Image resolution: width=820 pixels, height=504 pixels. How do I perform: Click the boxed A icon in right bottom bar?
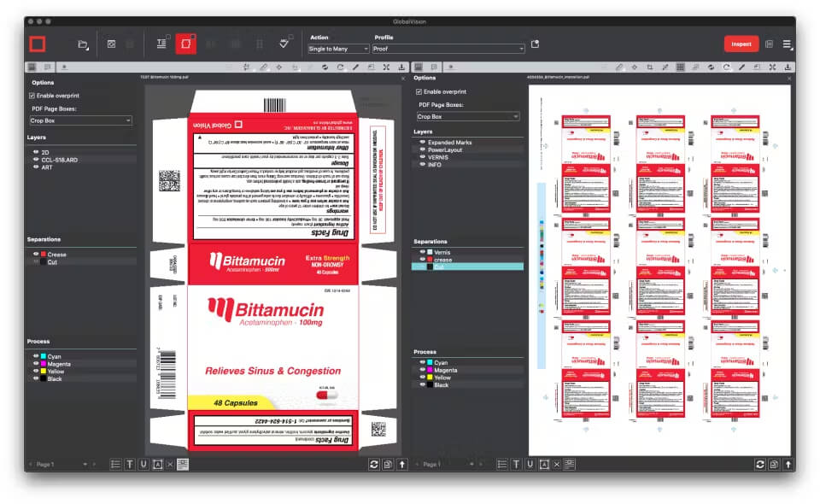point(544,464)
